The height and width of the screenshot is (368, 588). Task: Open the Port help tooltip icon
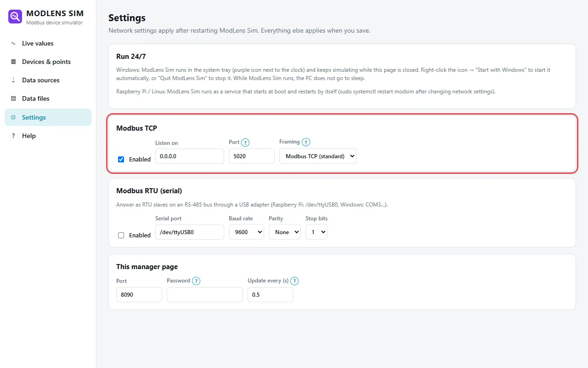(245, 143)
